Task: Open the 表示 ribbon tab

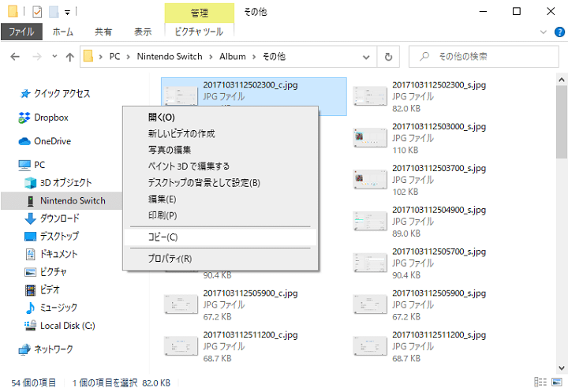Action: click(143, 32)
